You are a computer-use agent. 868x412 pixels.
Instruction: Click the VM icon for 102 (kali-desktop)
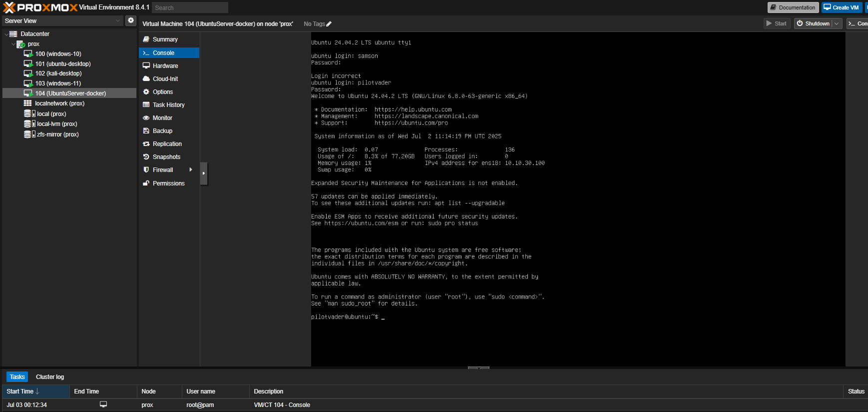tap(28, 73)
